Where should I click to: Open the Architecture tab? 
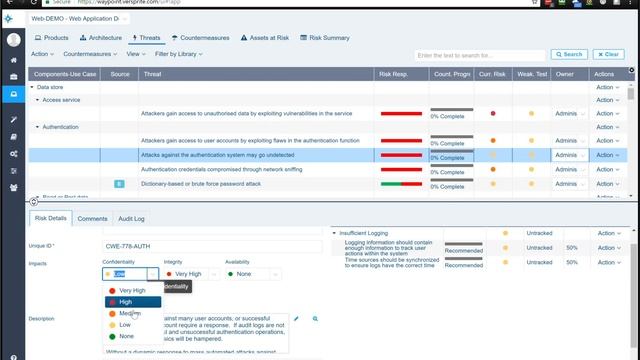click(x=100, y=38)
